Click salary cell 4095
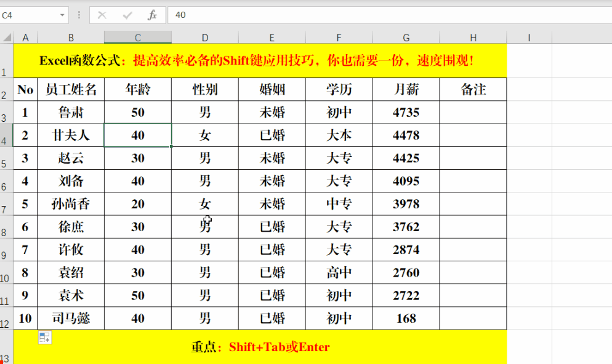Image resolution: width=612 pixels, height=364 pixels. 406,181
